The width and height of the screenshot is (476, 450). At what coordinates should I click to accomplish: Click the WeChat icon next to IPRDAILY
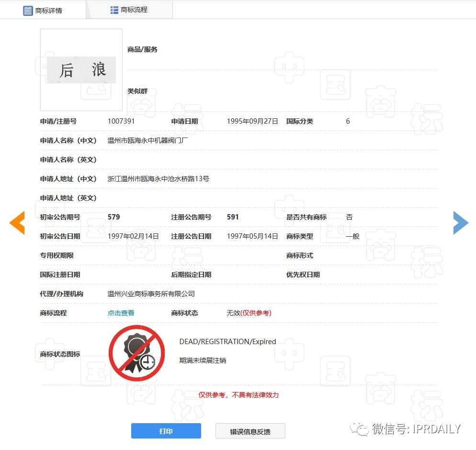pyautogui.click(x=358, y=429)
